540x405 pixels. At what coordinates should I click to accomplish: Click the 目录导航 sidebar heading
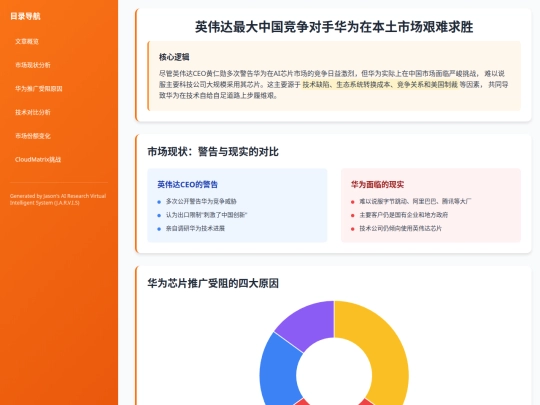coord(25,16)
